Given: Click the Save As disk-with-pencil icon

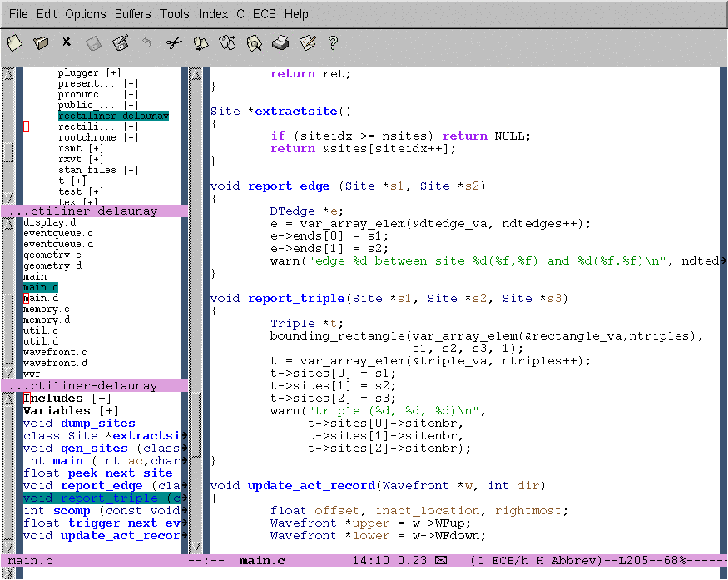Looking at the screenshot, I should click(121, 42).
